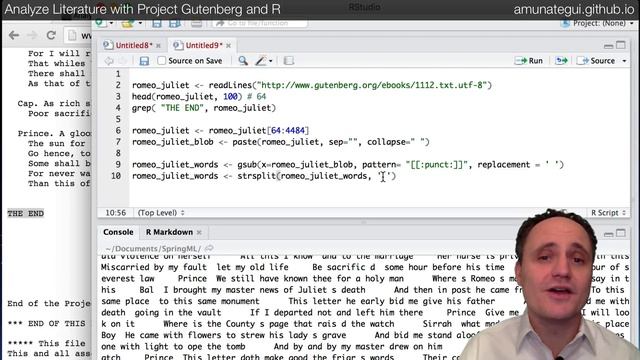
Task: Click line number 7 in gutter
Action: [x=118, y=142]
